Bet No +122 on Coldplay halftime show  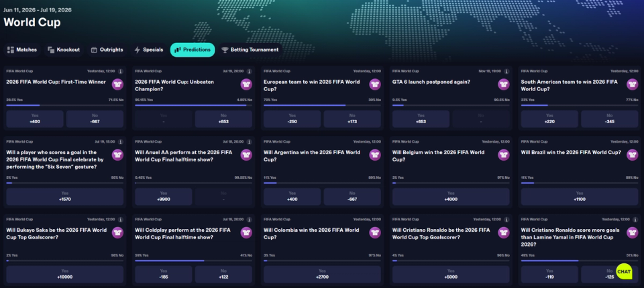[223, 275]
